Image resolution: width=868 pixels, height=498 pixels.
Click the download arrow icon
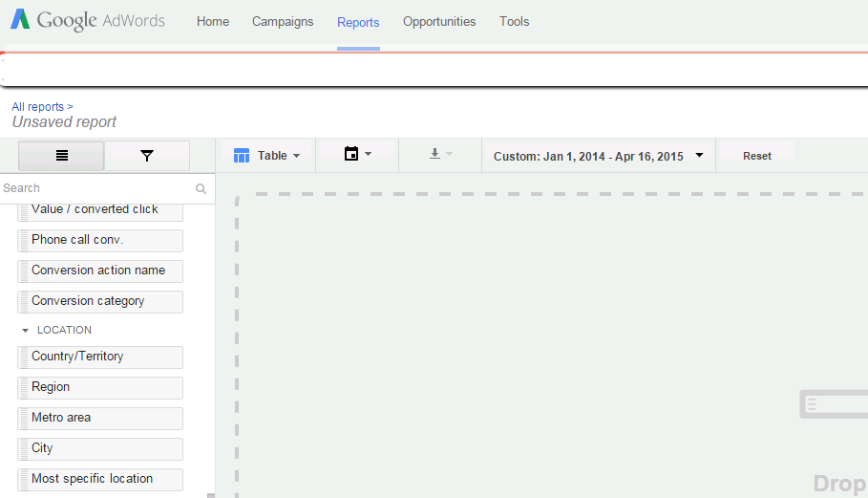coord(435,154)
